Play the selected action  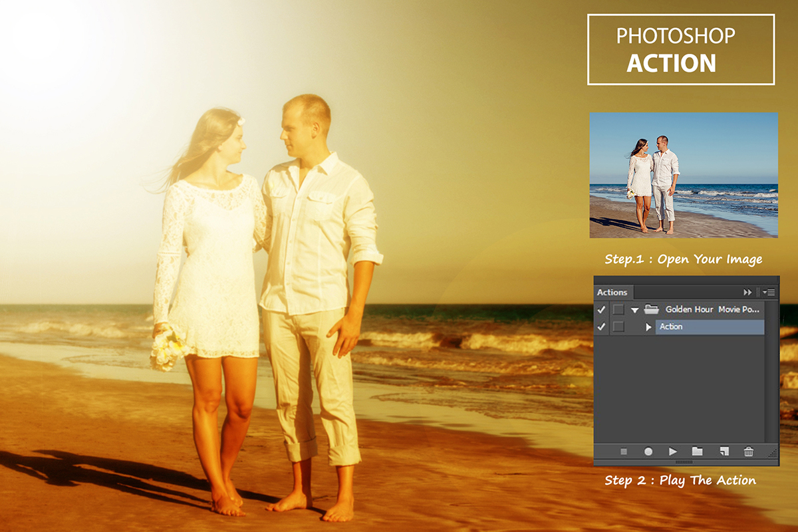point(673,452)
